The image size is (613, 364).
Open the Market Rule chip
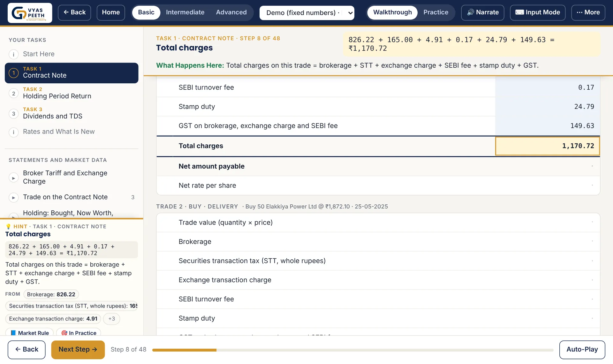(30, 333)
